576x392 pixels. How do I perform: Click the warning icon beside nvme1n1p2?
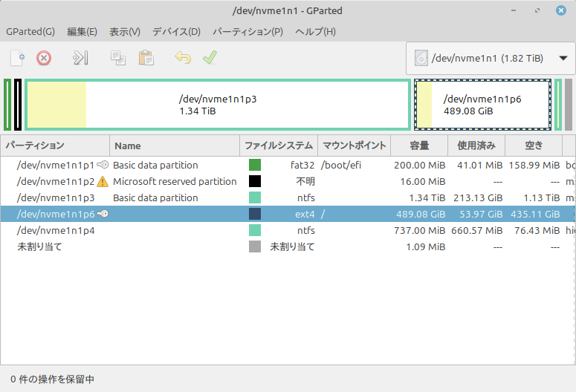click(x=103, y=181)
